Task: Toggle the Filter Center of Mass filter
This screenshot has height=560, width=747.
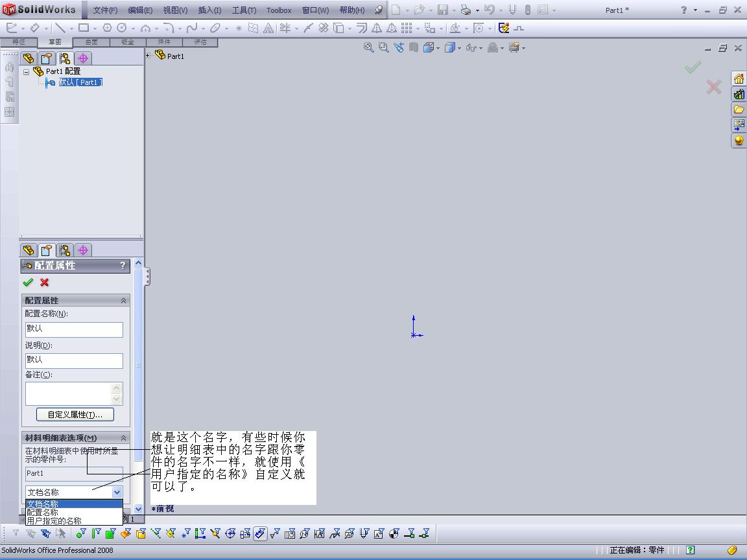Action: tap(394, 533)
